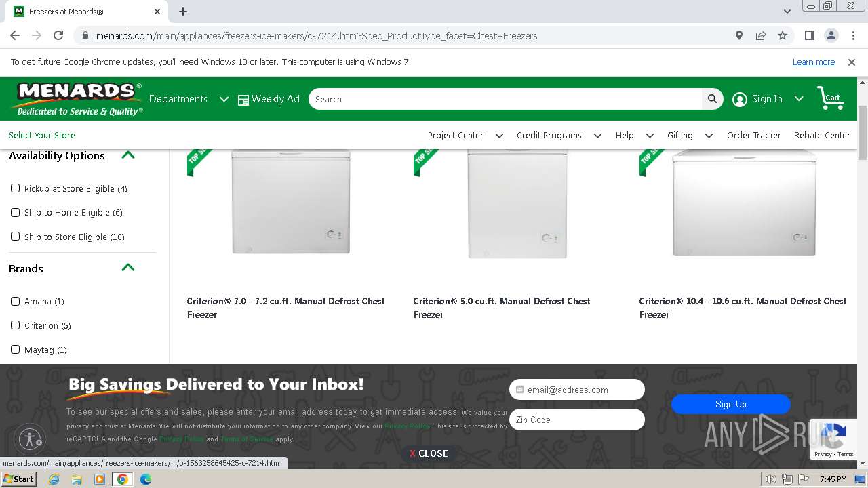868x488 pixels.
Task: Click the page vertical scrollbar
Action: [x=863, y=133]
